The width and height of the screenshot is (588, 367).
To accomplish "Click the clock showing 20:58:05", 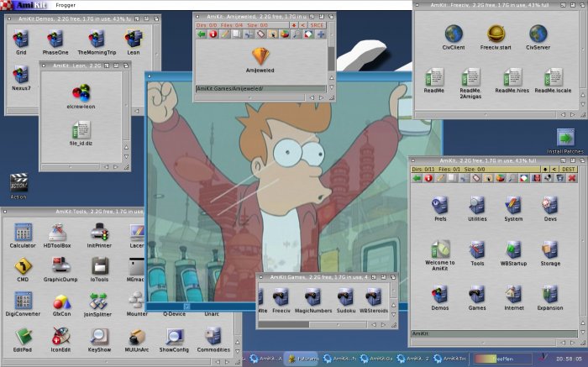I will point(570,359).
